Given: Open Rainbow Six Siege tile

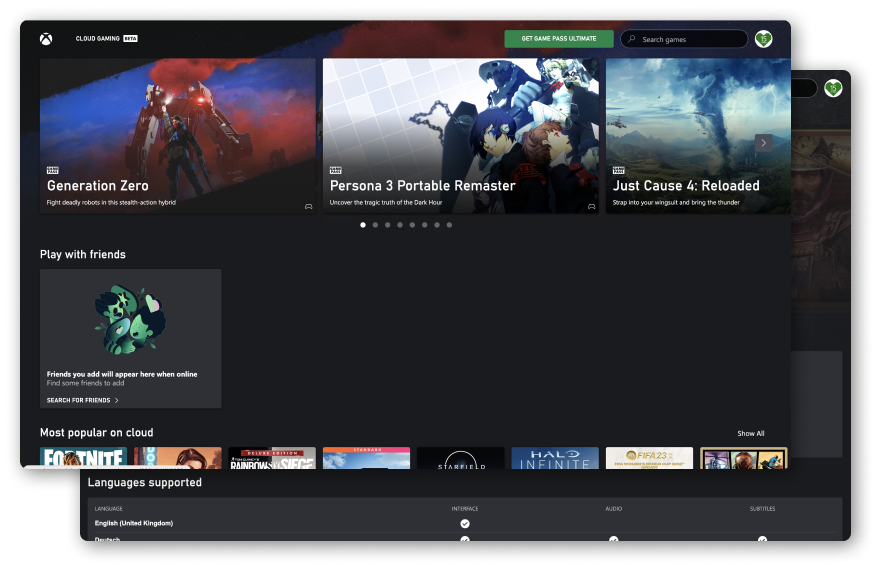Looking at the screenshot, I should coord(272,458).
